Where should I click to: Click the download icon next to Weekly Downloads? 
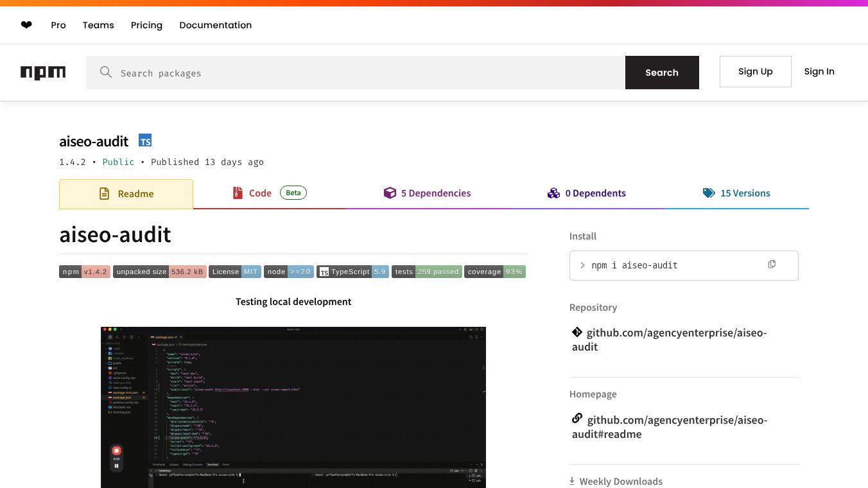pyautogui.click(x=571, y=480)
